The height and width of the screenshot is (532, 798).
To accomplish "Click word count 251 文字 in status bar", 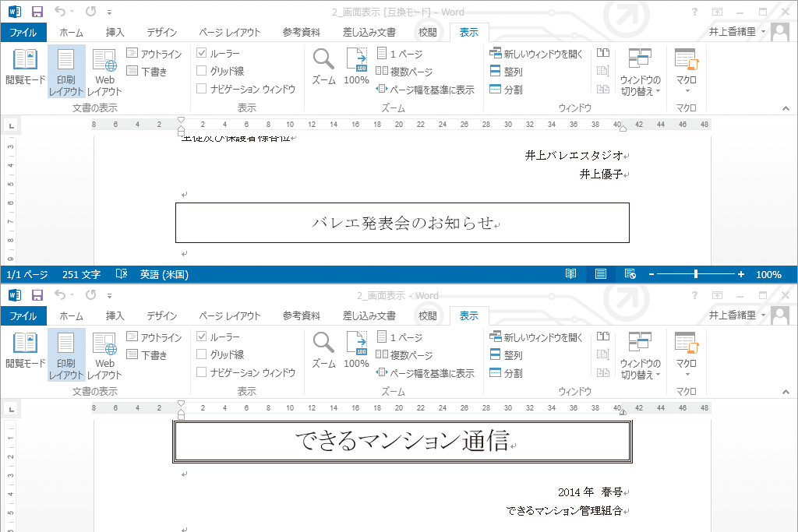I will (81, 275).
